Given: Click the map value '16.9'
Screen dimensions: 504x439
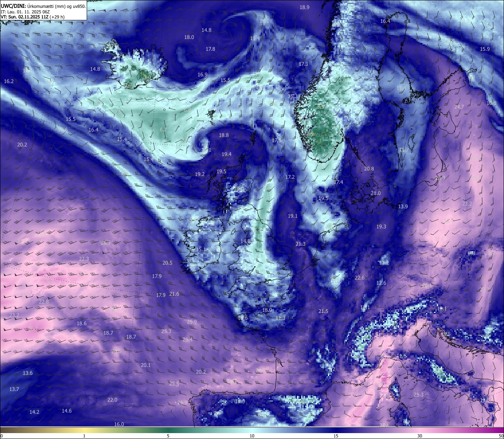Looking at the screenshot, I should pos(202,74).
